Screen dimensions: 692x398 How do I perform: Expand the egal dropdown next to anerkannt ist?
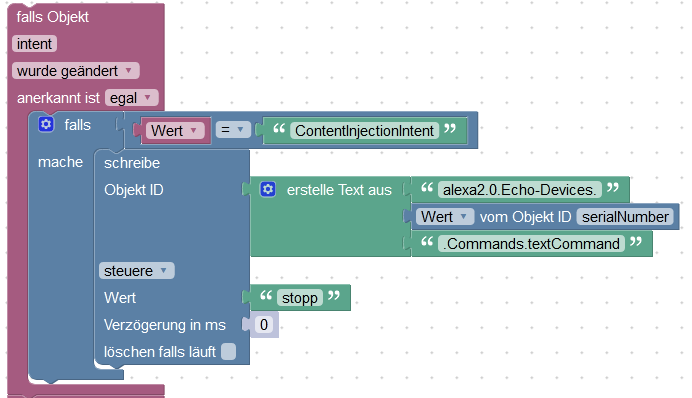point(132,98)
